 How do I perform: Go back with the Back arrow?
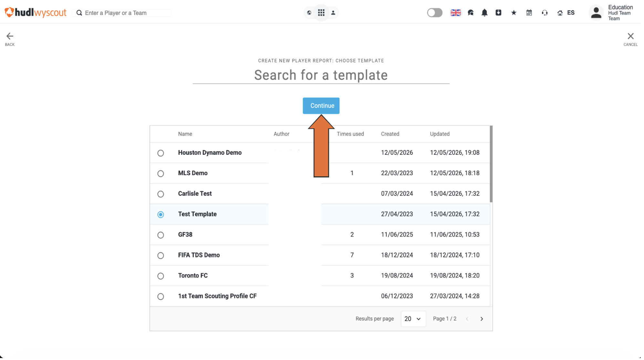(x=10, y=39)
